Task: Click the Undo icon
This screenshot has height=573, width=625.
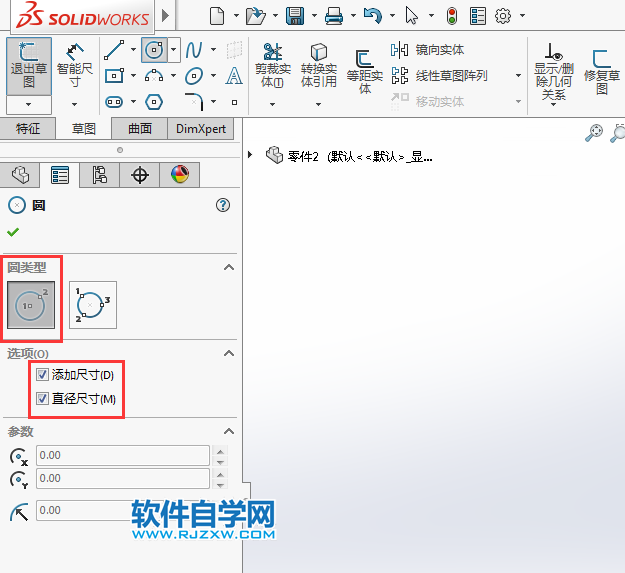Action: [373, 16]
